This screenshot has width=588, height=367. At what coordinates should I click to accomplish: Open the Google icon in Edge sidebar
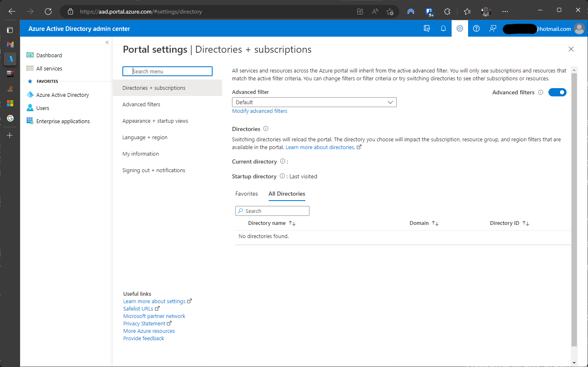pyautogui.click(x=10, y=118)
